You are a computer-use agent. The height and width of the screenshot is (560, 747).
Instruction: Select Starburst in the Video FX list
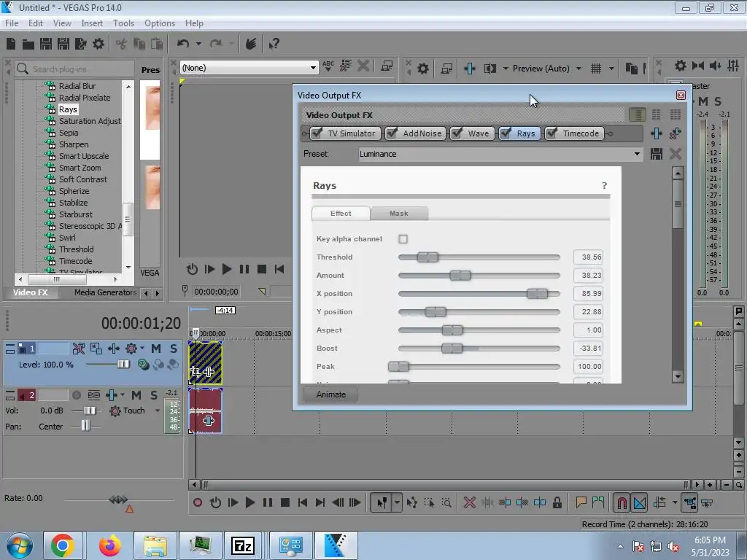point(76,214)
